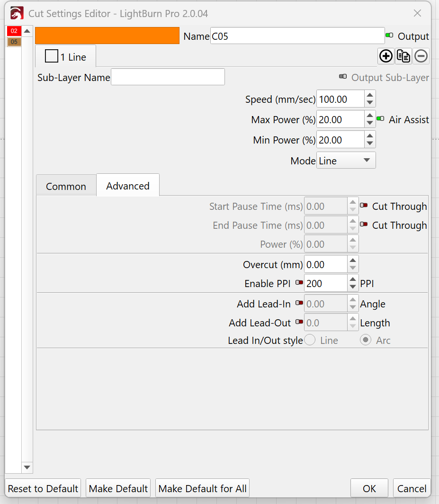Click the orange layer color swatch

point(107,36)
